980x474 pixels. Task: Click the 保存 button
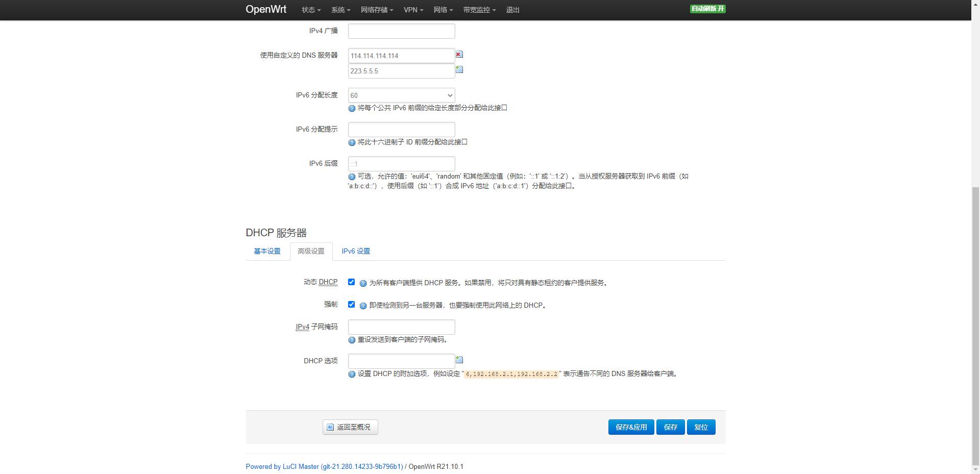click(x=670, y=427)
